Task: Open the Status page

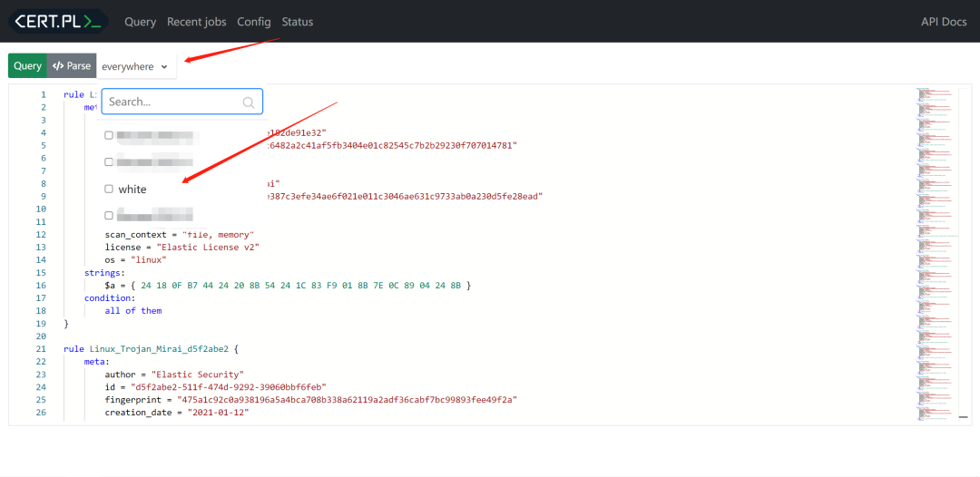Action: tap(298, 22)
